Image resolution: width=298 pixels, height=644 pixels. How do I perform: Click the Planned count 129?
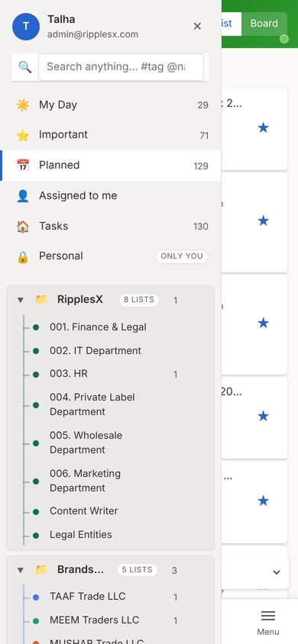tap(201, 166)
